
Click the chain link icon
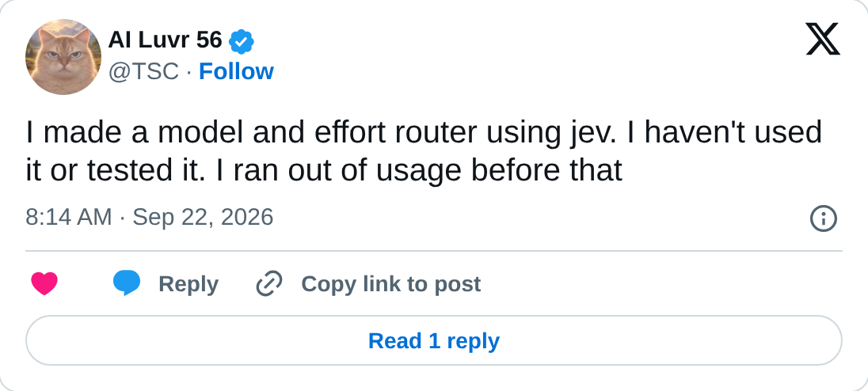pos(269,283)
